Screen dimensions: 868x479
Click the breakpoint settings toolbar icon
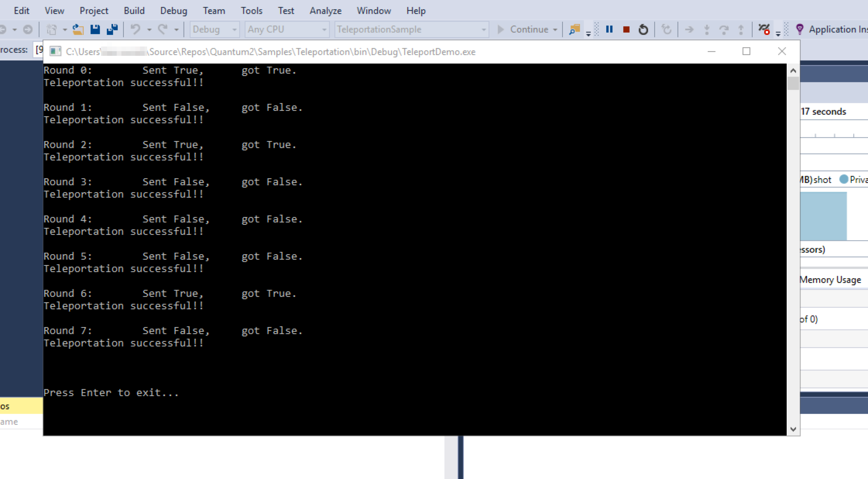click(x=764, y=29)
